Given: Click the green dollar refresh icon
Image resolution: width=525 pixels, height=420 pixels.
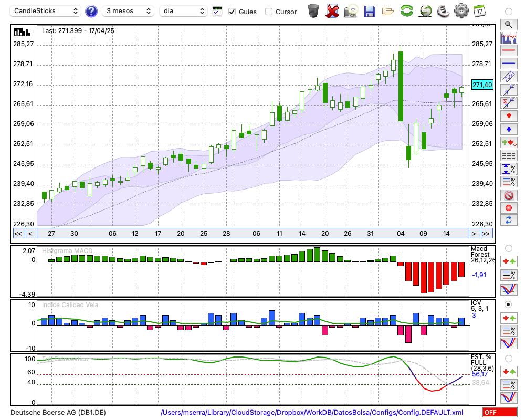Looking at the screenshot, I should pyautogui.click(x=425, y=11).
